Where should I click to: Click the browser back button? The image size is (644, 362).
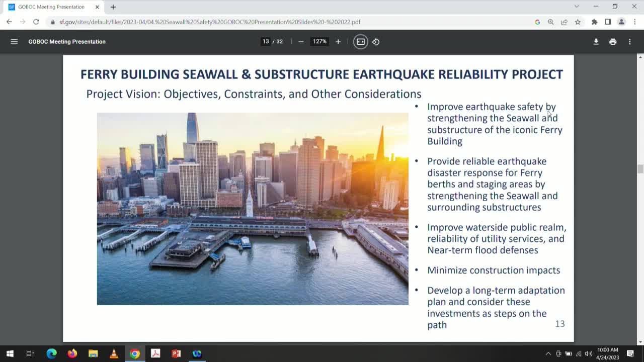click(9, 22)
